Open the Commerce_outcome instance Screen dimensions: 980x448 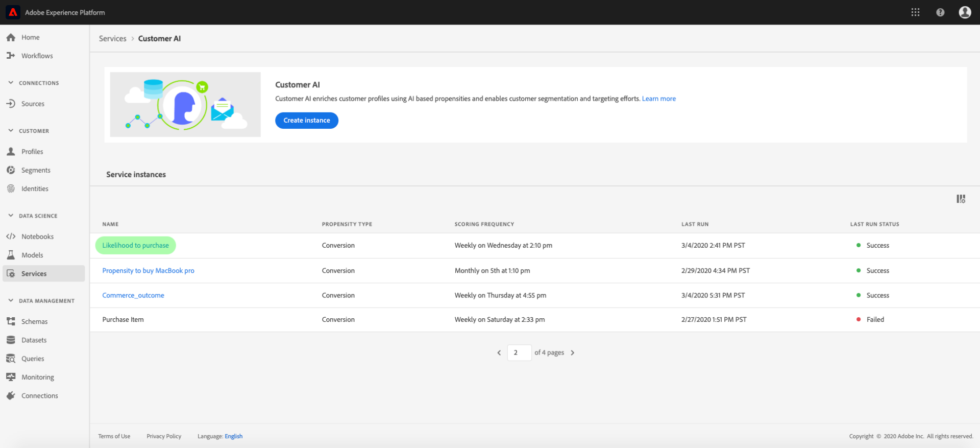tap(133, 295)
